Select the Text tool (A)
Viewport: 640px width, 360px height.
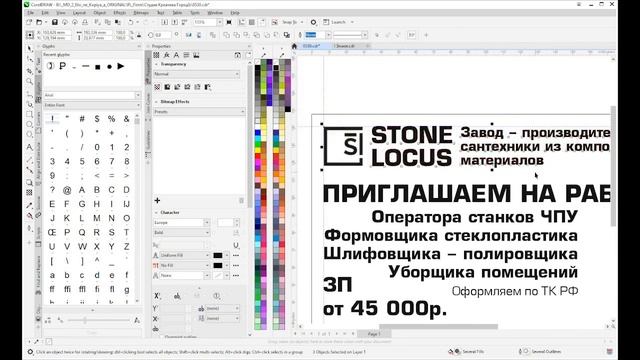click(x=30, y=147)
